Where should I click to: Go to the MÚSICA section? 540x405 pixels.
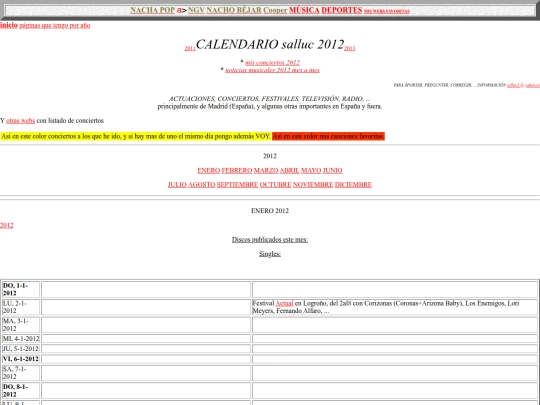point(304,10)
